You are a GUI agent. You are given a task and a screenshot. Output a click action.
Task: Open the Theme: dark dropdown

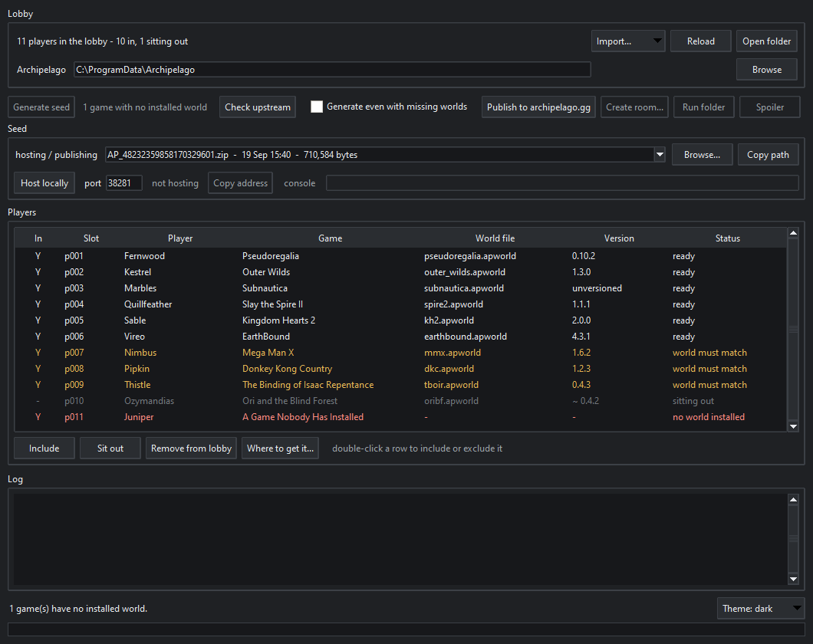[761, 608]
